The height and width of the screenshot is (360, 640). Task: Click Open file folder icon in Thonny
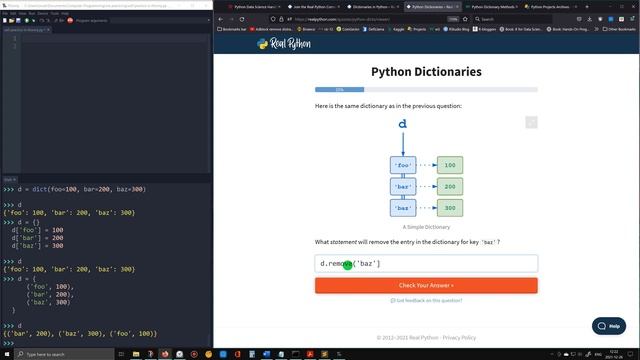point(11,20)
